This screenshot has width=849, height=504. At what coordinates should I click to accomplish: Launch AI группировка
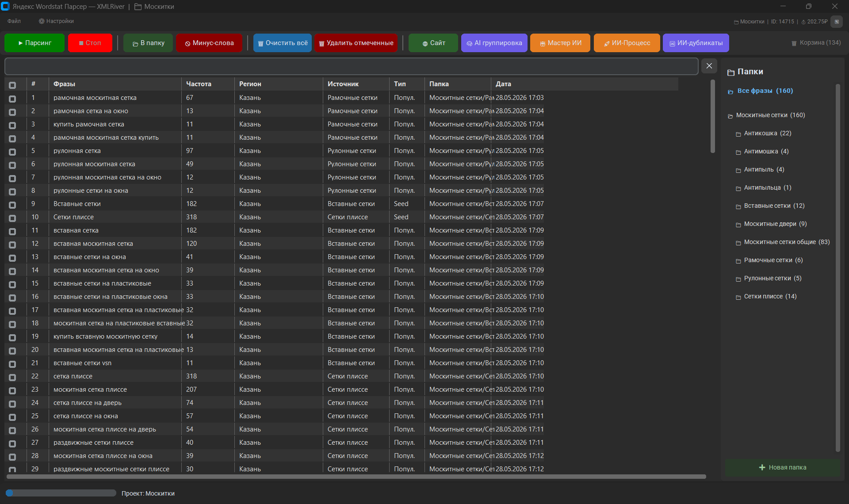click(x=494, y=43)
